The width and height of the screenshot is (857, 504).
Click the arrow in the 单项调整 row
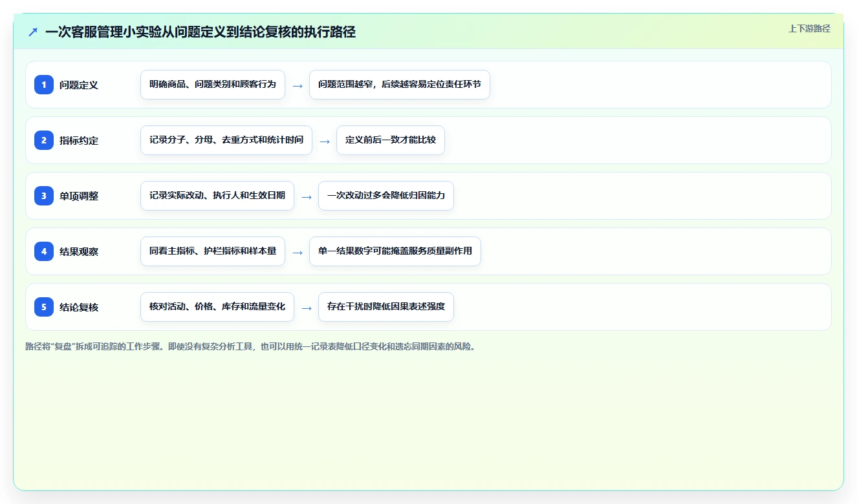click(x=307, y=196)
